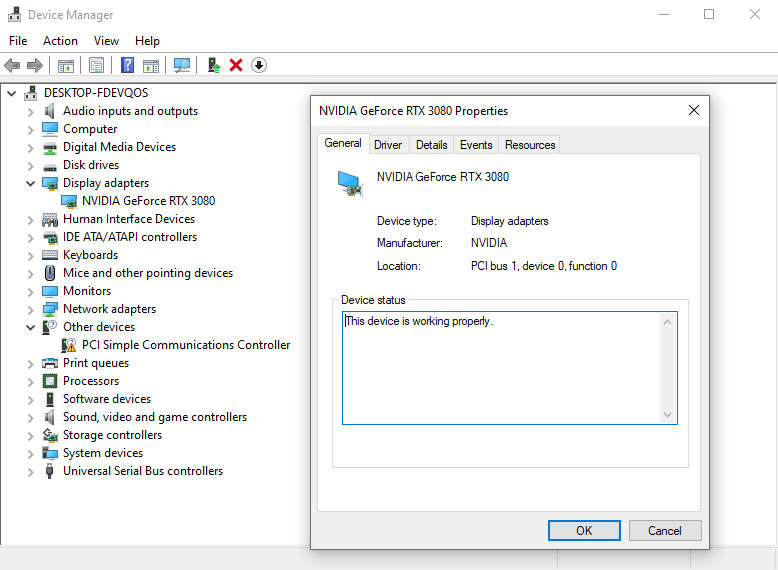Click the Show/Hide Console Tree icon

65,65
